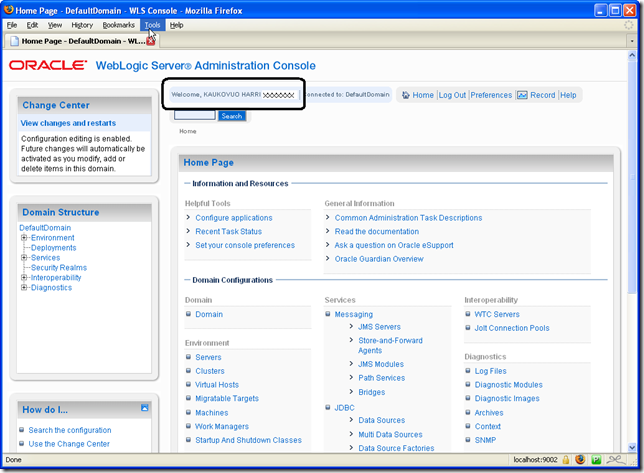Screen dimensions: 644x473
Task: Click the WTC Servers bullet icon
Action: tap(468, 314)
